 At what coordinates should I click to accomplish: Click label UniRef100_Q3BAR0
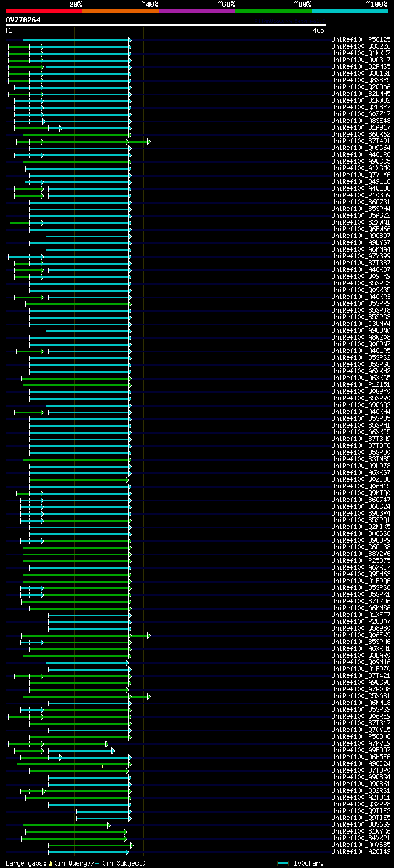(361, 656)
